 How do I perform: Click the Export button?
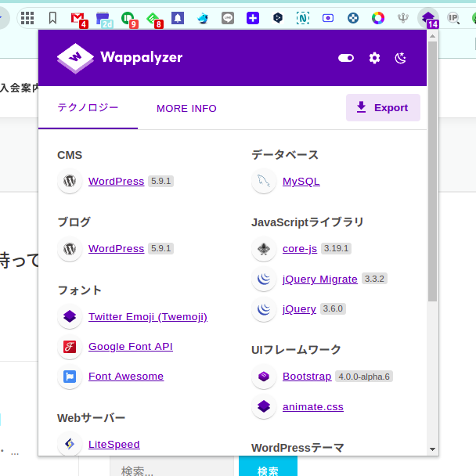coord(383,107)
